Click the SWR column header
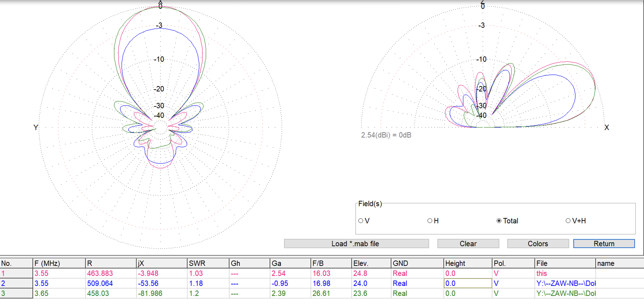The height and width of the screenshot is (304, 644). point(208,263)
